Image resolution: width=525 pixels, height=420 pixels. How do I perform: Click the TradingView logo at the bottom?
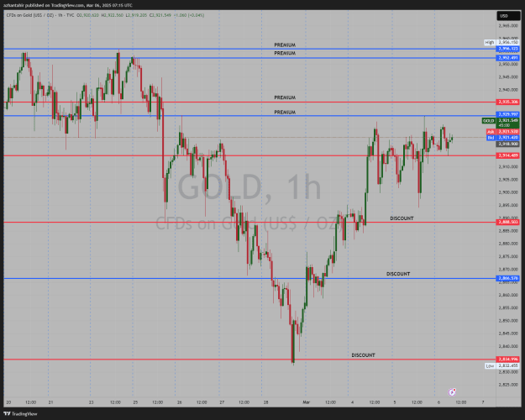[20, 413]
